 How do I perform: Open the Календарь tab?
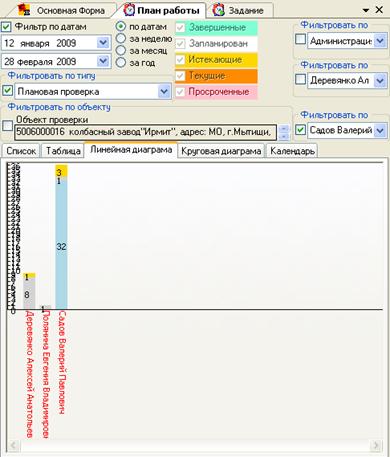pos(292,151)
